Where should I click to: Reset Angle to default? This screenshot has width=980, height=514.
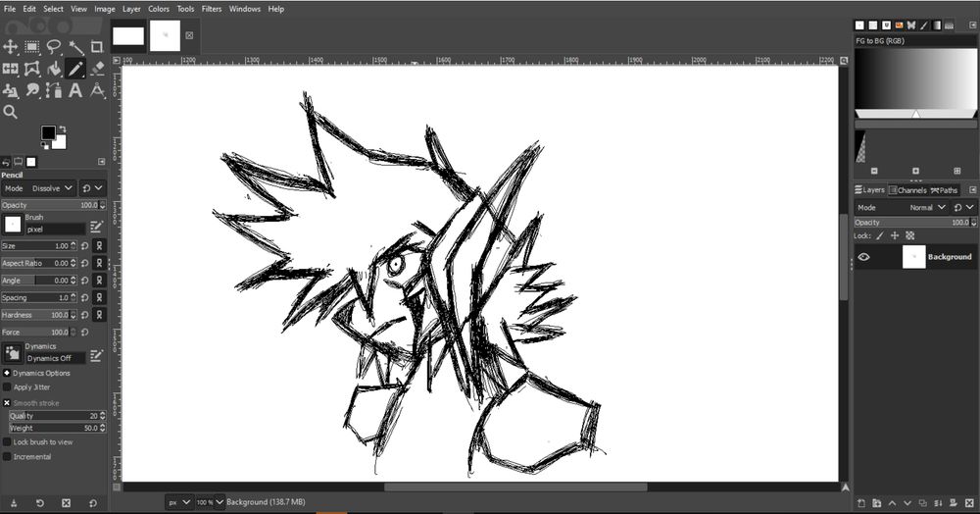click(x=84, y=281)
